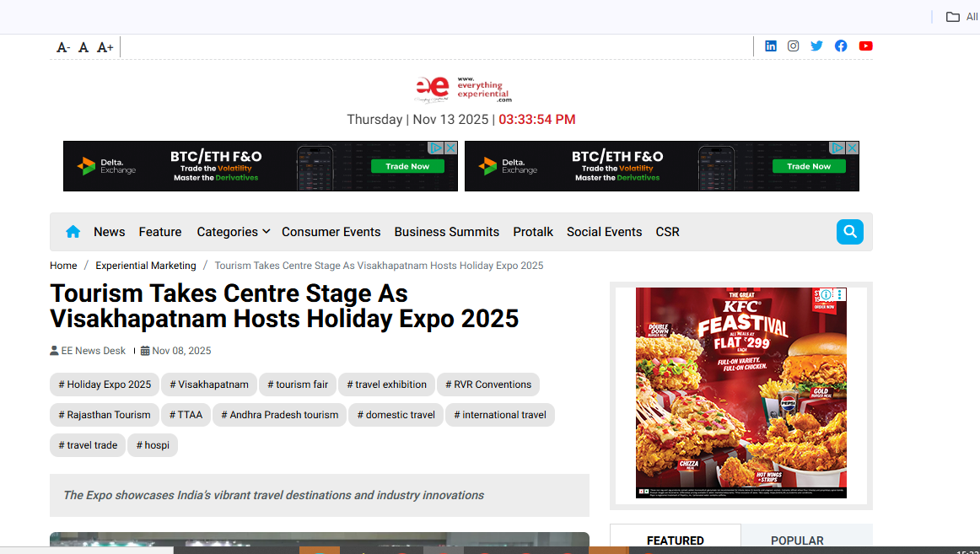Screen dimensions: 980x554
Task: Click the Experiential Marketing breadcrumb link
Action: 145,266
